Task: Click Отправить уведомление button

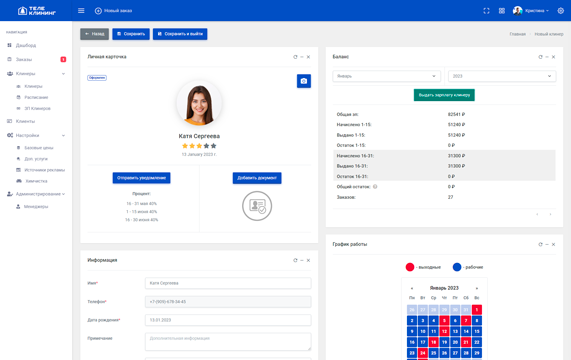Action: click(141, 178)
